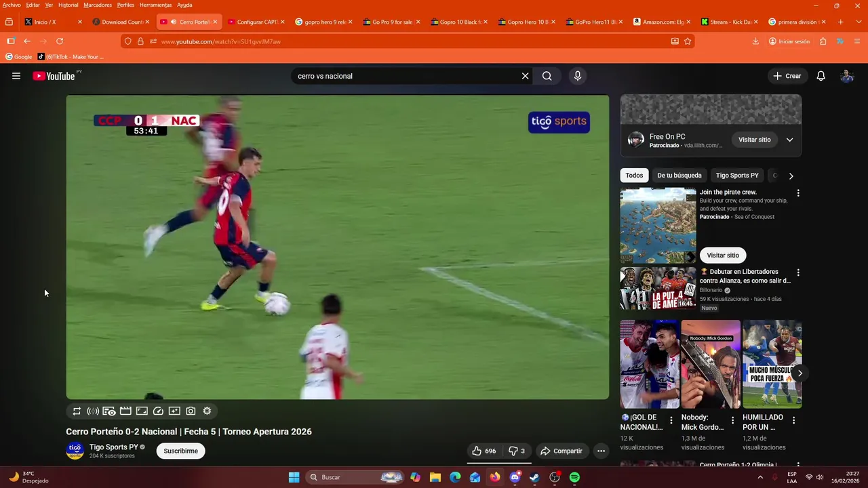Open the YouTube guide hamburger menu

16,76
